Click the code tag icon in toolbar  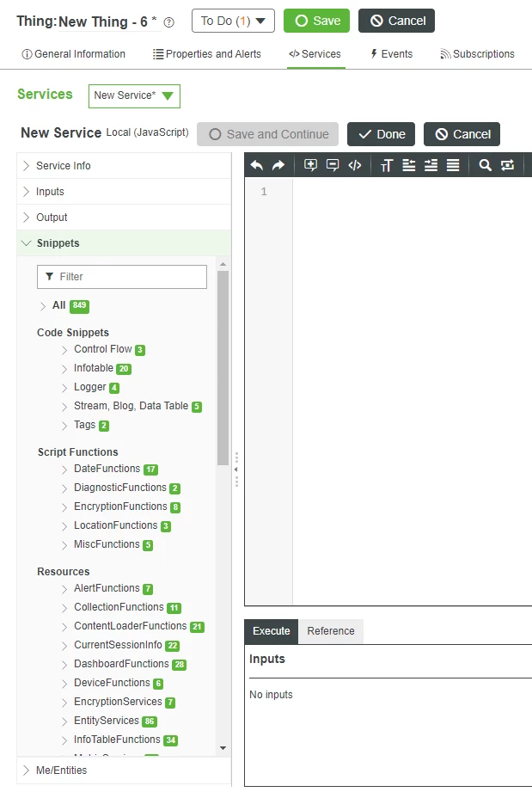(355, 165)
